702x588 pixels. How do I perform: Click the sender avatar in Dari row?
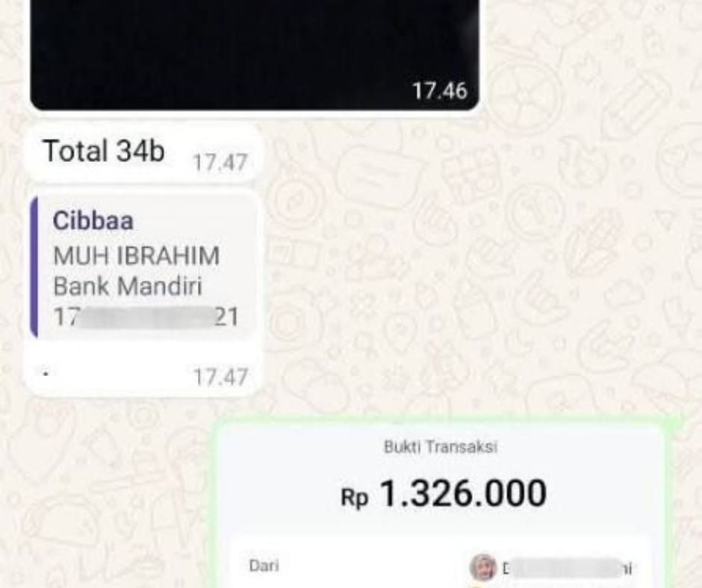[x=483, y=567]
